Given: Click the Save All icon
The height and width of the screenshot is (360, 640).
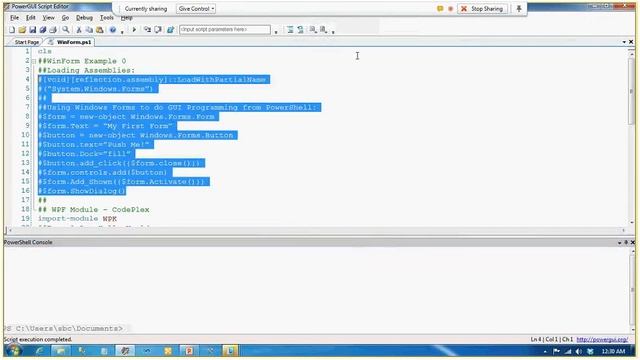Looking at the screenshot, I should (42, 30).
